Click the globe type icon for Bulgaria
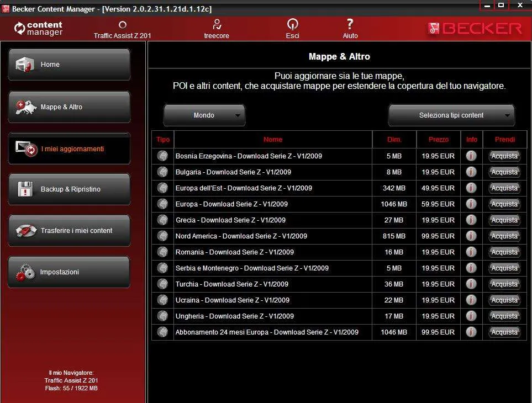Viewport: 532px width, 403px height. click(x=163, y=172)
